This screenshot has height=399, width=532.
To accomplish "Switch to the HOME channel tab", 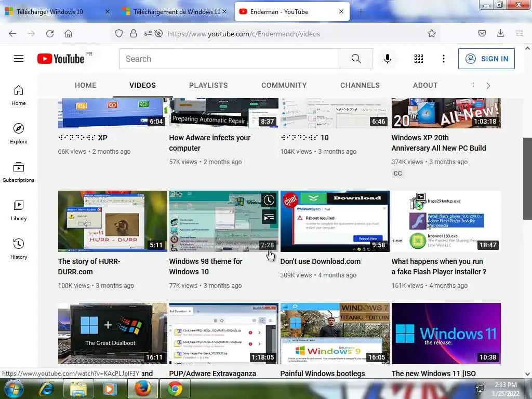I will point(86,85).
